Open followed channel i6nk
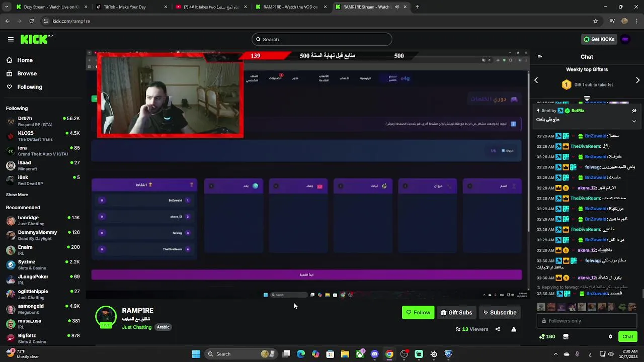 point(43,180)
